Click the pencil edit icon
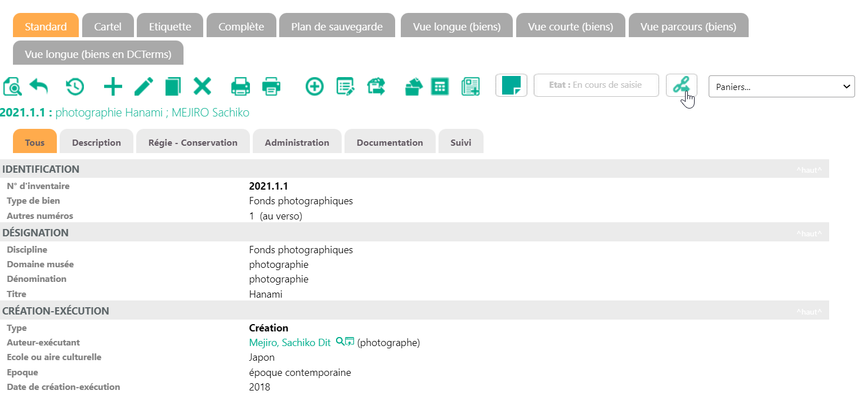The width and height of the screenshot is (868, 395). click(144, 87)
